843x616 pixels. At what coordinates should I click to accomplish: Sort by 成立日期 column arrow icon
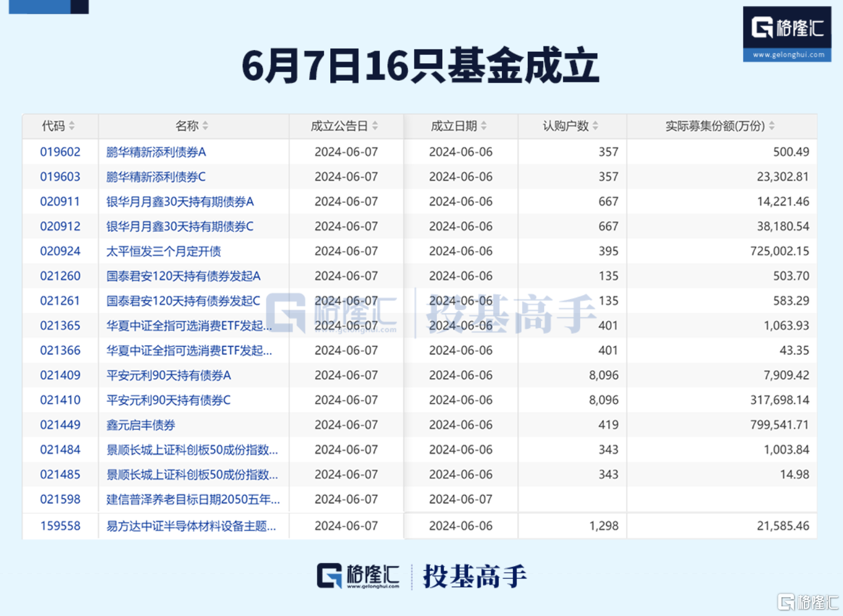pos(484,126)
